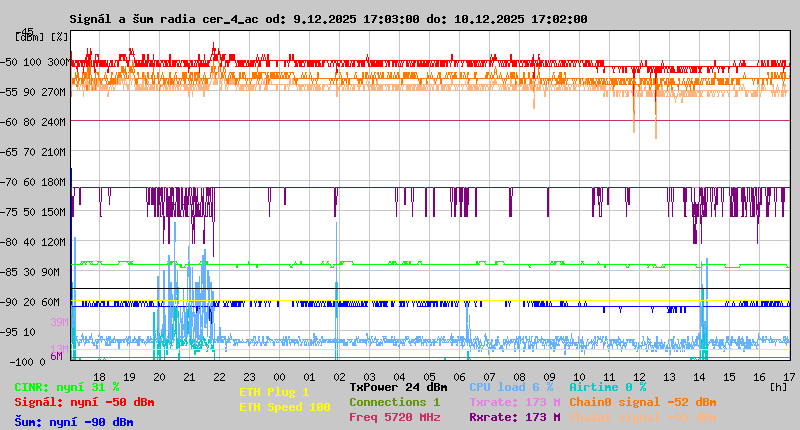Select the red Signál legend entry
Viewport: 800px width, 430px height.
pos(84,403)
